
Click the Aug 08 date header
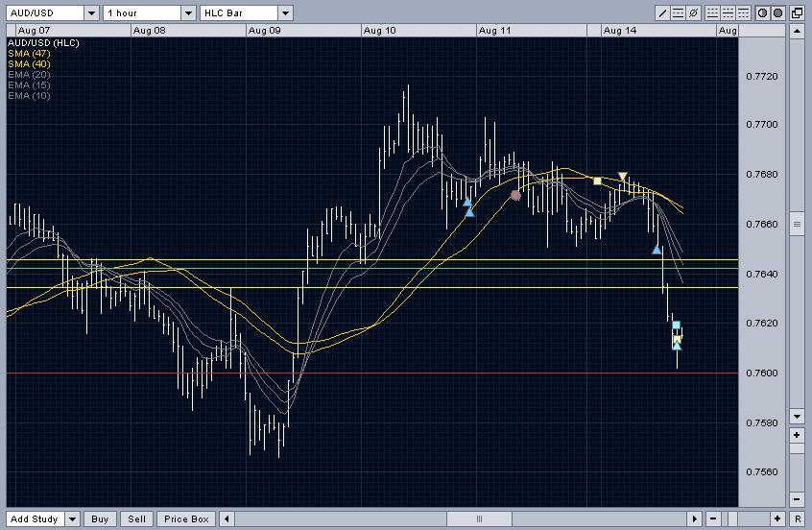click(x=188, y=31)
